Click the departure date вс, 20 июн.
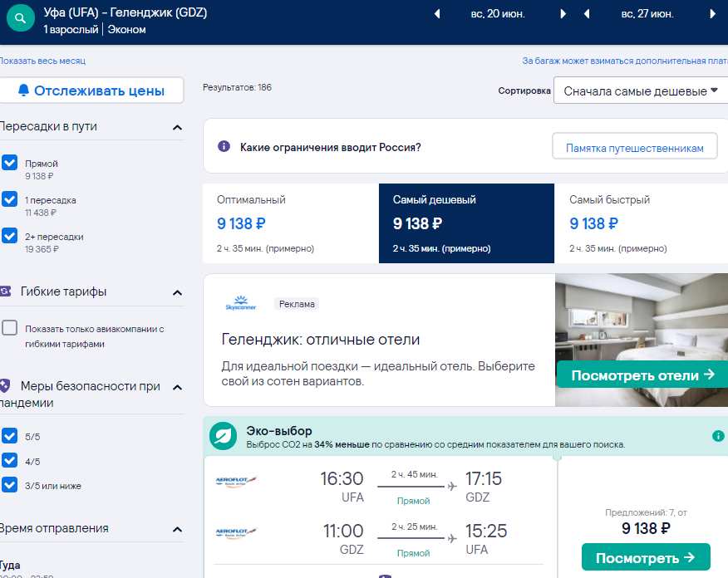Viewport: 728px width, 578px height. pos(498,14)
